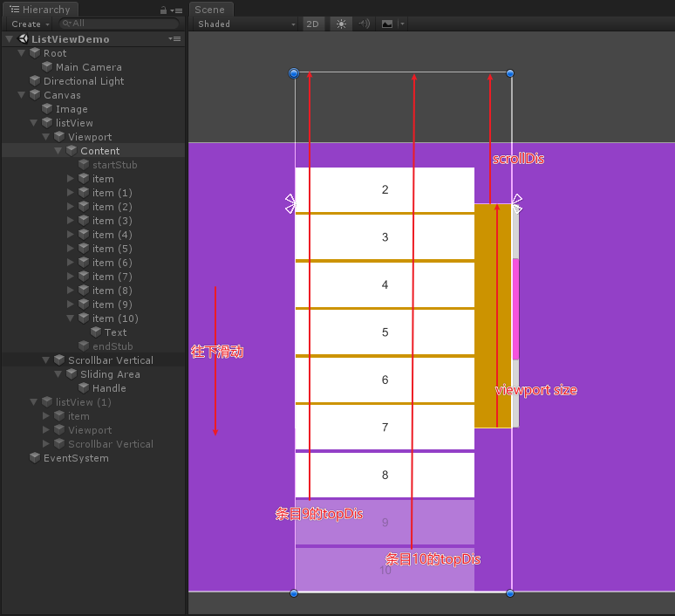Click the Unity logo beside ListViewDemo
675x616 pixels.
[23, 38]
